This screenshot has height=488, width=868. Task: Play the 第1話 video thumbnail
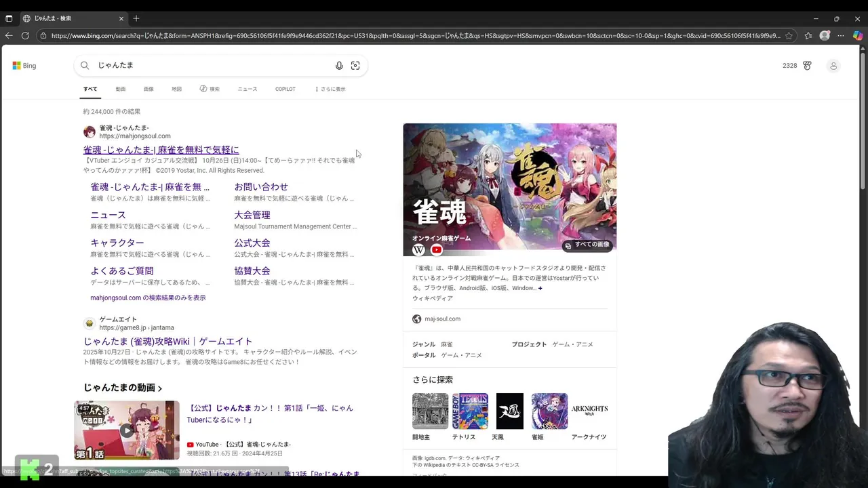coord(127,430)
